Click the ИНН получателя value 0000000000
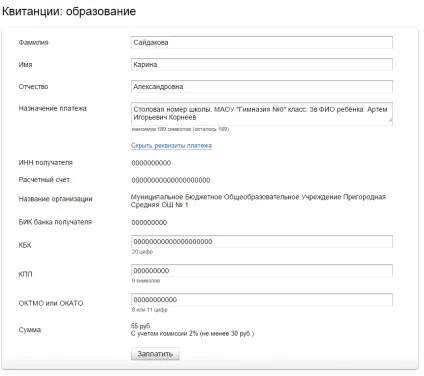The image size is (424, 376). tap(151, 163)
